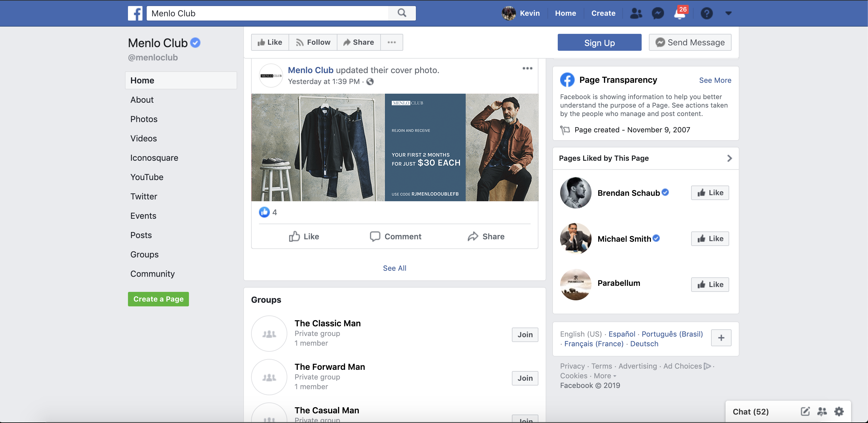
Task: Click the plus button to add a language
Action: pos(721,338)
